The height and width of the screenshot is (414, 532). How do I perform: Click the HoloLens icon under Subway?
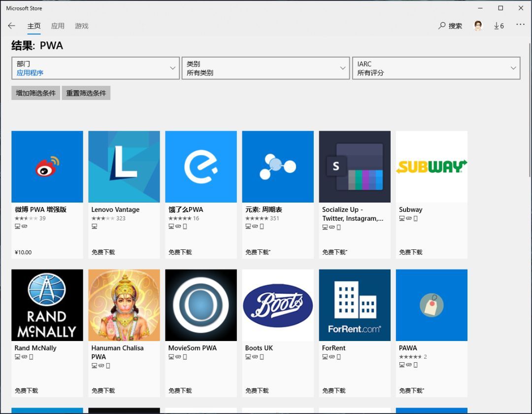click(x=409, y=218)
